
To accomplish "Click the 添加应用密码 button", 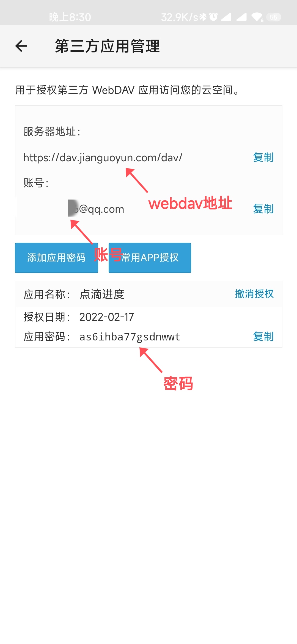I will (x=56, y=258).
